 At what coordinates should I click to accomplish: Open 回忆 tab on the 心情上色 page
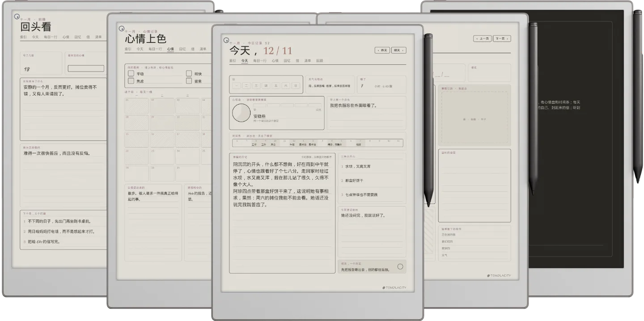tap(182, 49)
